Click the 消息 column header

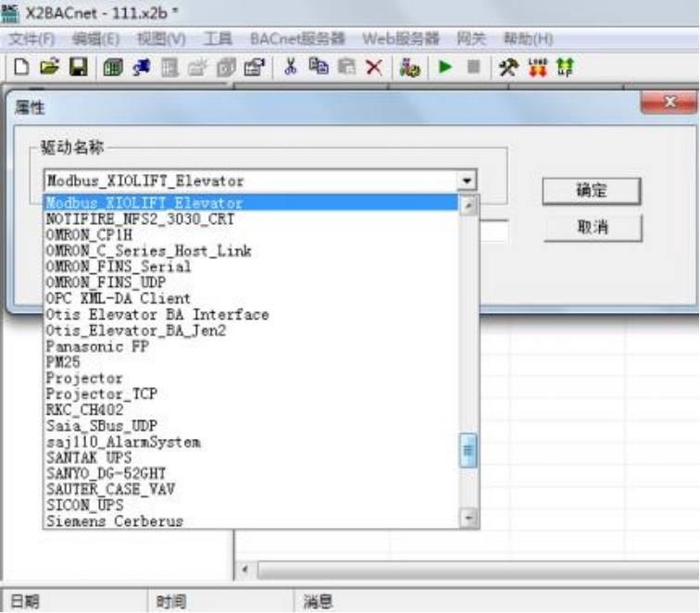[496, 601]
